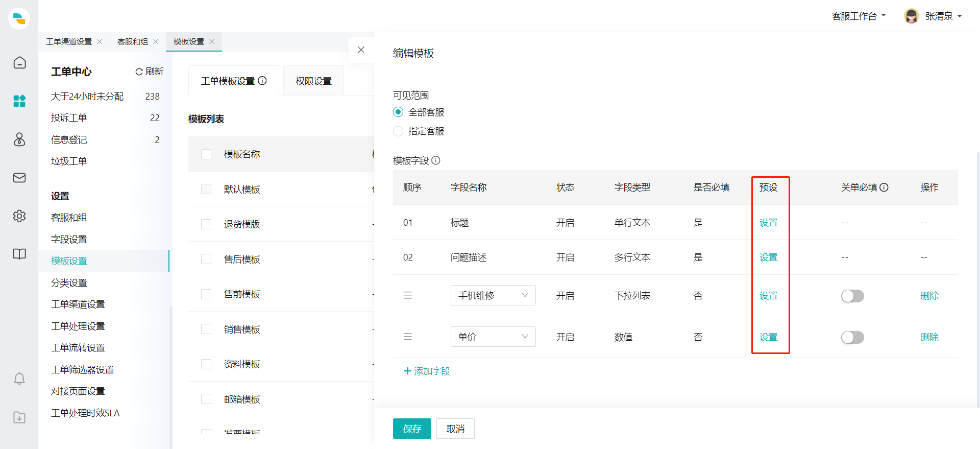Delete the 手机维修 field row
This screenshot has width=980, height=449.
click(x=929, y=295)
